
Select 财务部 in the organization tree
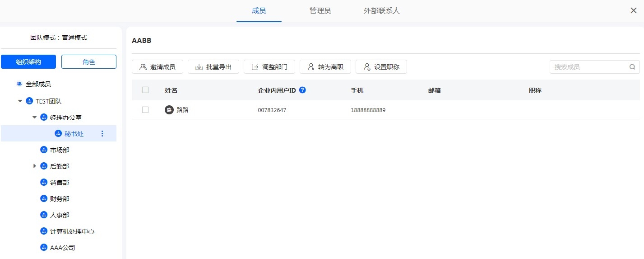click(x=59, y=199)
